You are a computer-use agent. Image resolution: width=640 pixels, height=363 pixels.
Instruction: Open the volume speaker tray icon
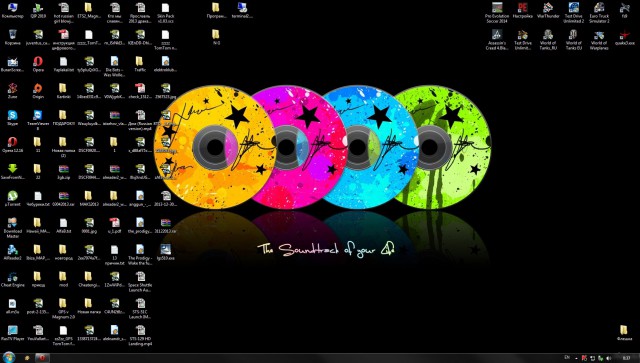tap(609, 358)
